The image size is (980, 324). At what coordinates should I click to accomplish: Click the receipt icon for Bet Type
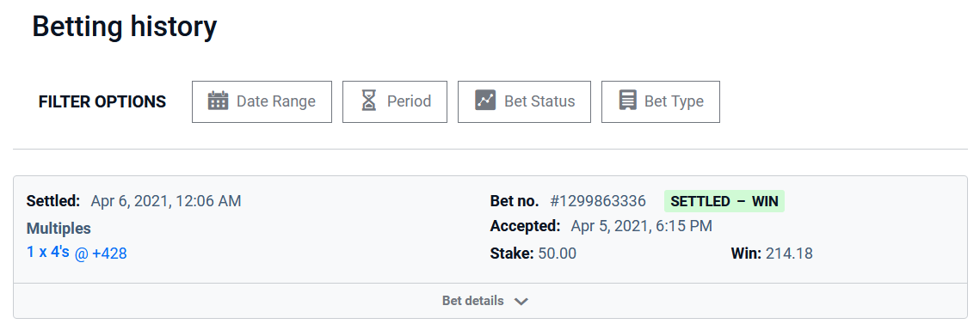pos(627,101)
